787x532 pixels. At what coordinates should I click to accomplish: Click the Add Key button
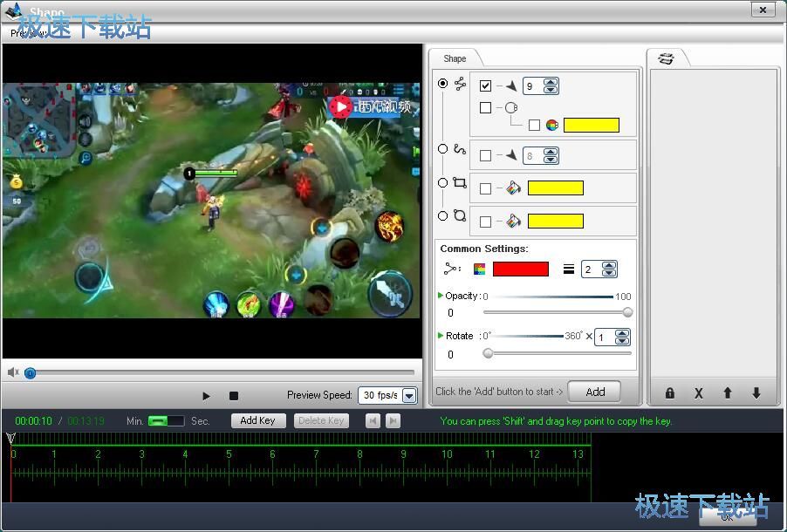click(258, 420)
